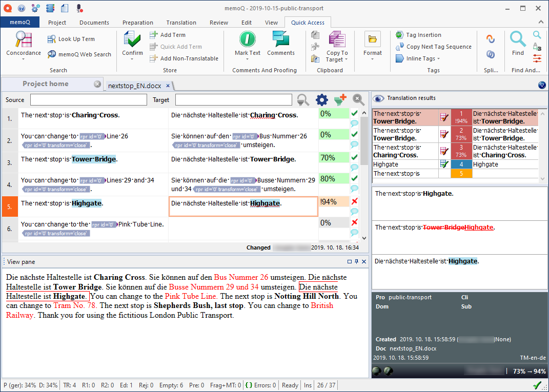Click Copy Next Tag Sequence
Screen dimensions: 549x392
click(x=434, y=47)
